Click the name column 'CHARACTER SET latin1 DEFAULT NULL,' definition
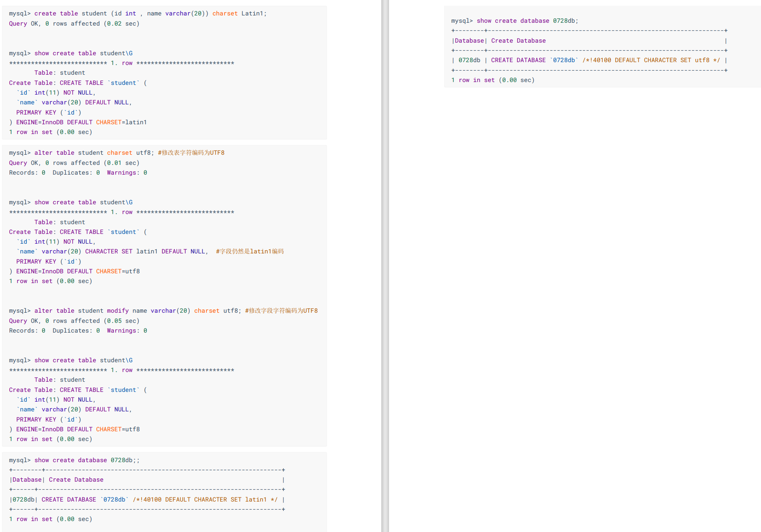Image resolution: width=761 pixels, height=532 pixels. pos(112,251)
